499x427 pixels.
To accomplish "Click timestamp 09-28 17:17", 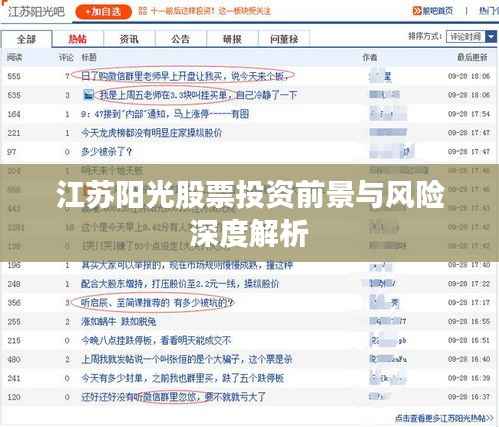I will point(469,303).
